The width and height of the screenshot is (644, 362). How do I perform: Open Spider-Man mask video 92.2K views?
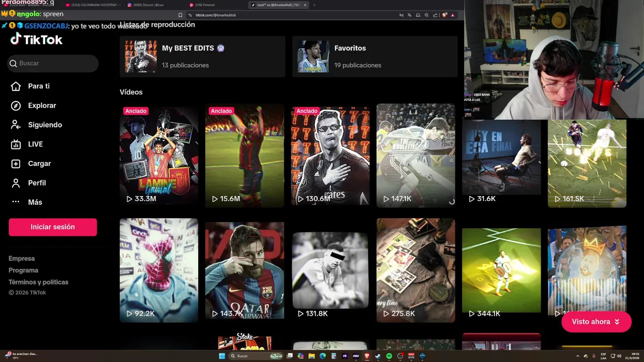pos(159,270)
